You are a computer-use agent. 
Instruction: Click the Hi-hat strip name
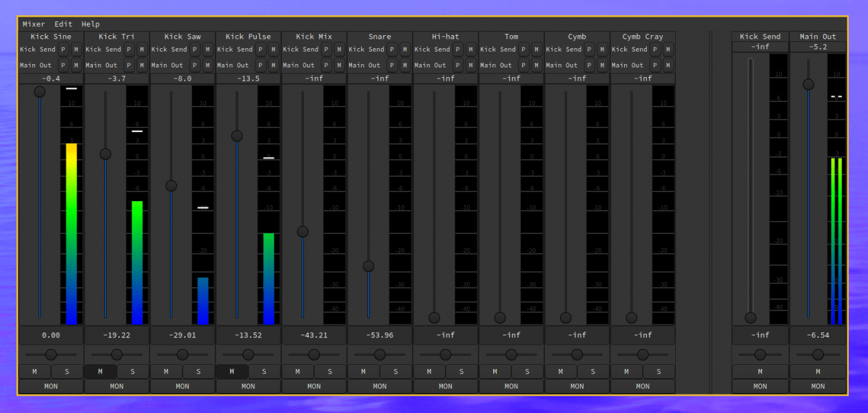(x=446, y=36)
